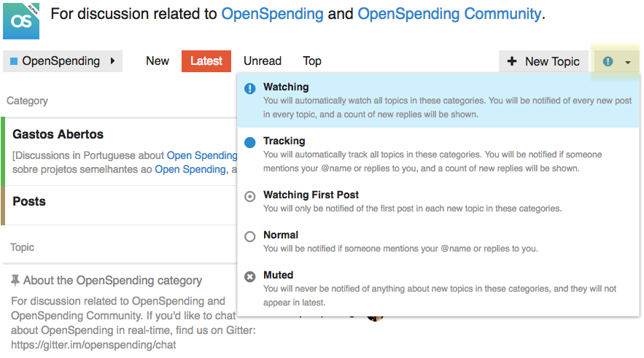
Task: Click the Normal empty circle icon
Action: (250, 236)
